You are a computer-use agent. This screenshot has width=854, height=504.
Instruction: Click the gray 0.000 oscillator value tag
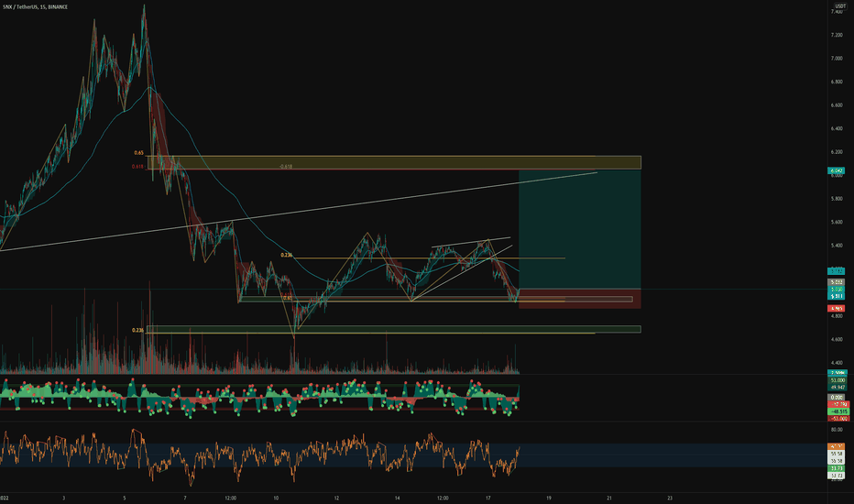[x=836, y=397]
